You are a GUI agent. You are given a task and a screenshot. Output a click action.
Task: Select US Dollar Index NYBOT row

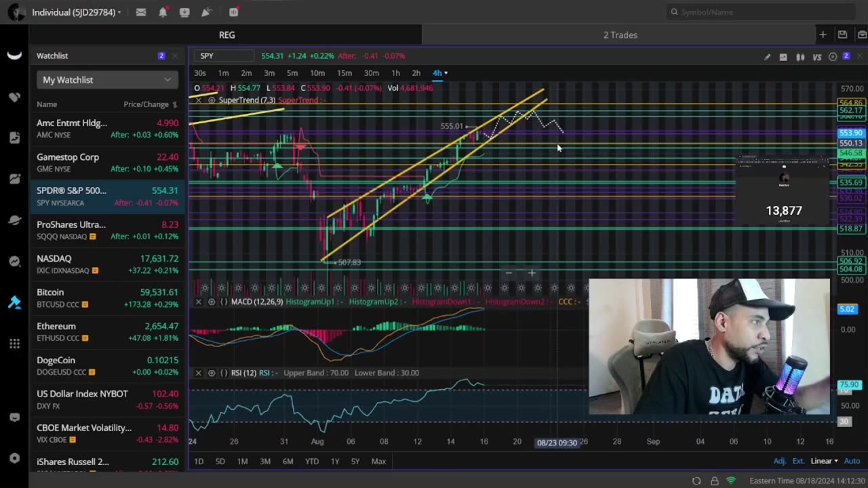pos(107,400)
